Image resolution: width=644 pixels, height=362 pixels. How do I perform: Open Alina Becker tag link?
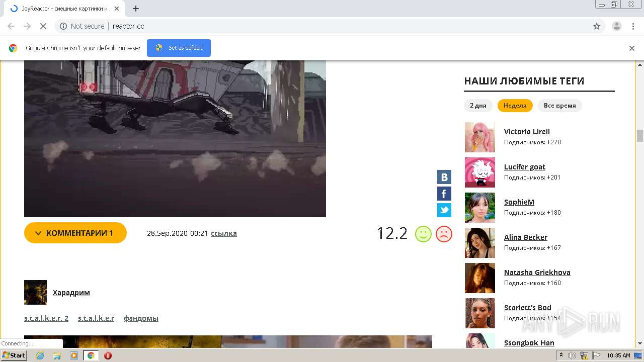tap(526, 237)
